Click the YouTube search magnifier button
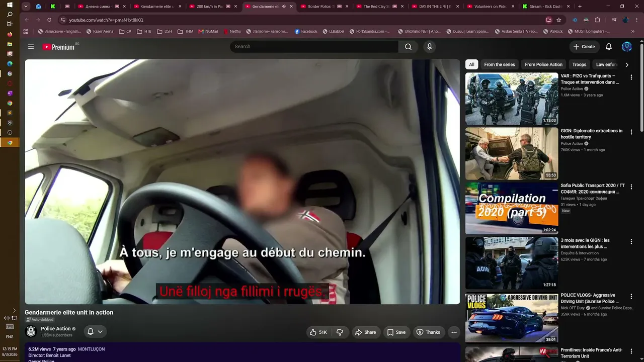 click(408, 47)
